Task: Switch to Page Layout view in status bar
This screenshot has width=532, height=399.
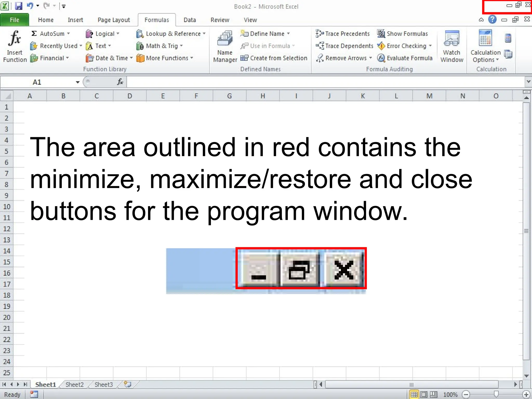Action: click(x=424, y=395)
